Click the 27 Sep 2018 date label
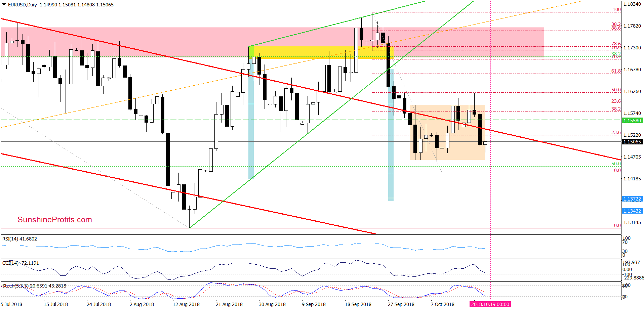 401,304
